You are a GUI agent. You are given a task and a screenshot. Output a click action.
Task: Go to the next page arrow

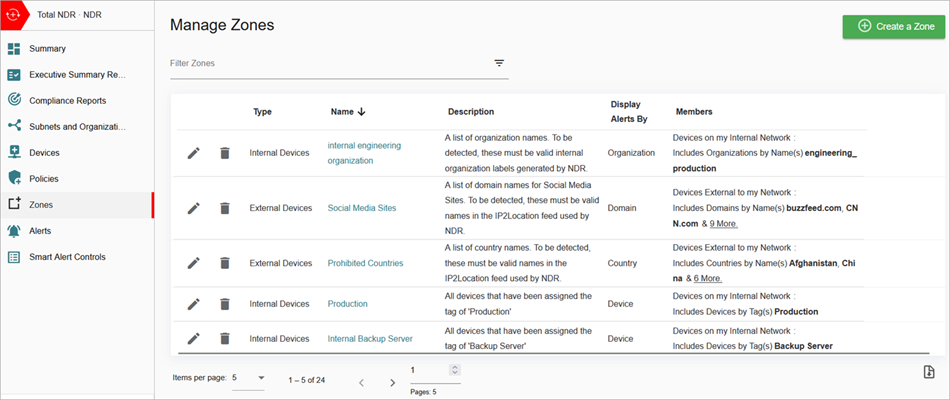click(393, 382)
